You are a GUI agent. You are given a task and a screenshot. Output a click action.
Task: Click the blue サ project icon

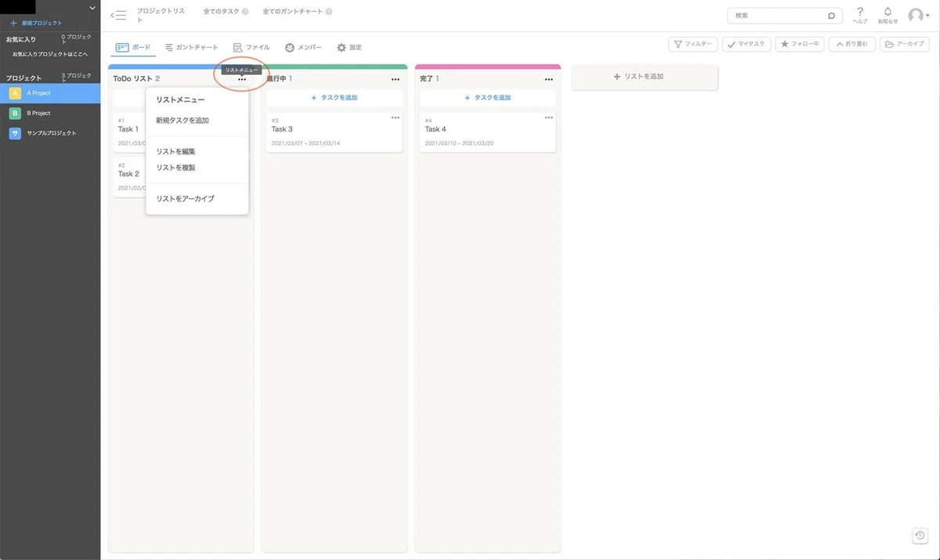click(15, 133)
